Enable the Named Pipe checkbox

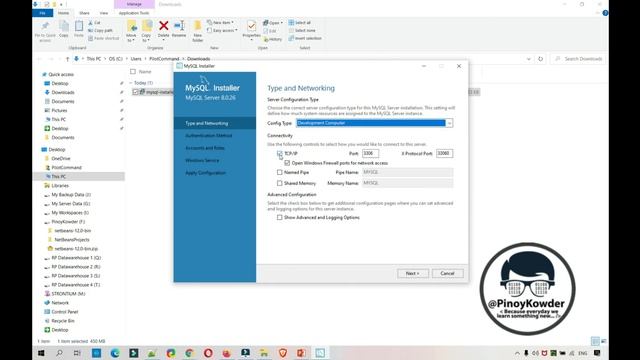(280, 172)
